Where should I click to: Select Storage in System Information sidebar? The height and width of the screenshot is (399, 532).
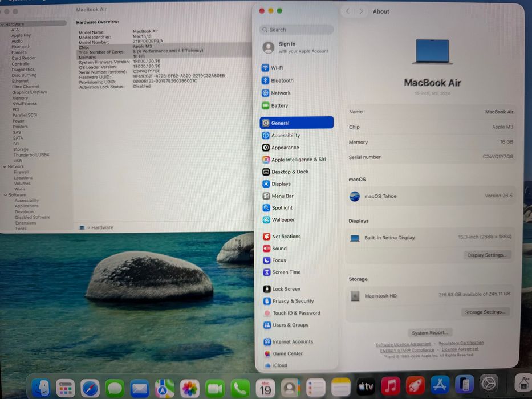[x=21, y=149]
